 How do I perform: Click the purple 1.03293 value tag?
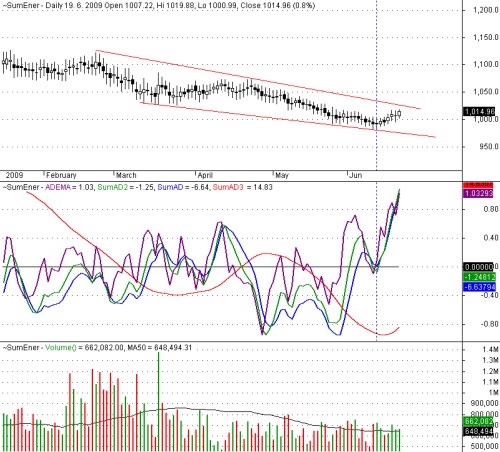[478, 193]
